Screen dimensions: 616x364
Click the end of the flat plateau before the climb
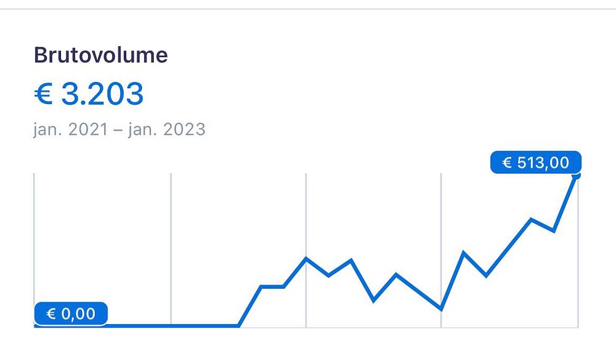tap(283, 286)
